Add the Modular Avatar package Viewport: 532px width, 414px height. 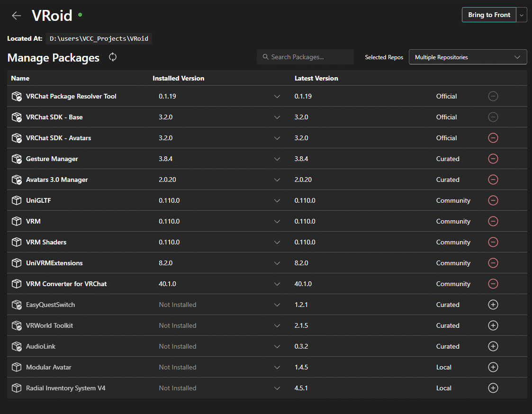493,367
